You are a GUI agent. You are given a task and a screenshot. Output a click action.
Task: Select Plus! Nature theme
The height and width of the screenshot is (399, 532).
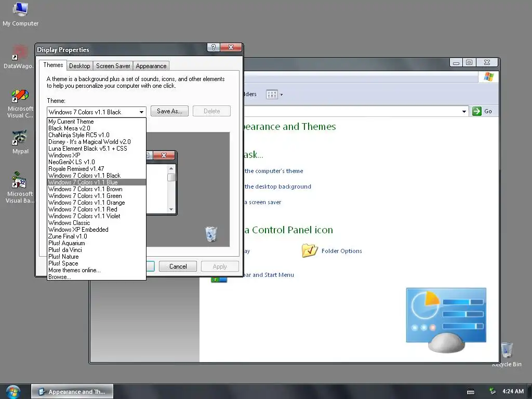tap(97, 257)
